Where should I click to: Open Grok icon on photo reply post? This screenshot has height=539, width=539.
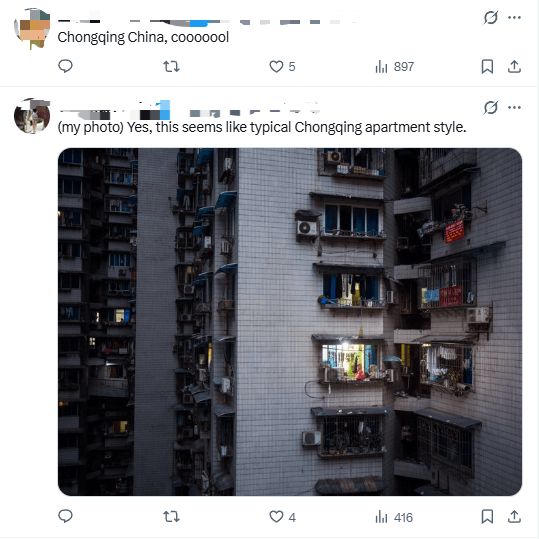[x=491, y=108]
